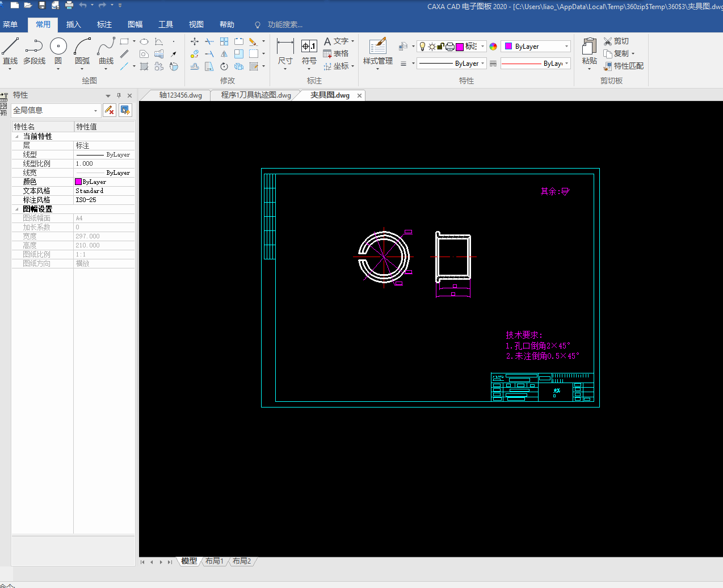
Task: Click the undo arrow icon
Action: [x=83, y=5]
